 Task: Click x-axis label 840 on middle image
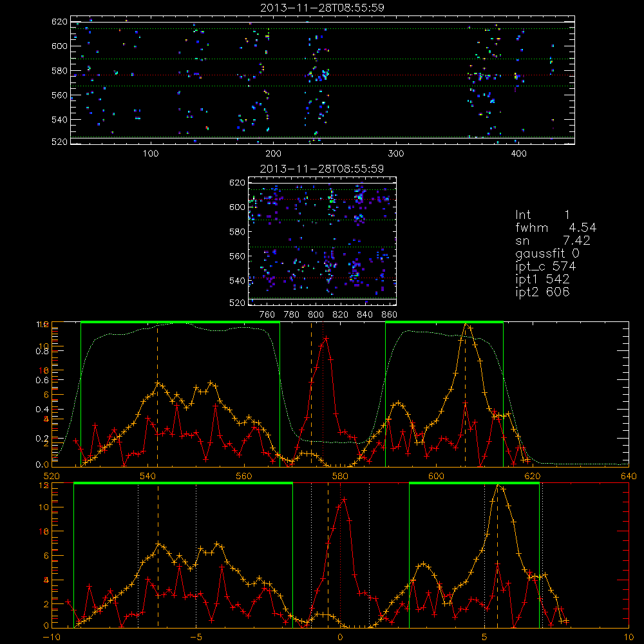[365, 315]
